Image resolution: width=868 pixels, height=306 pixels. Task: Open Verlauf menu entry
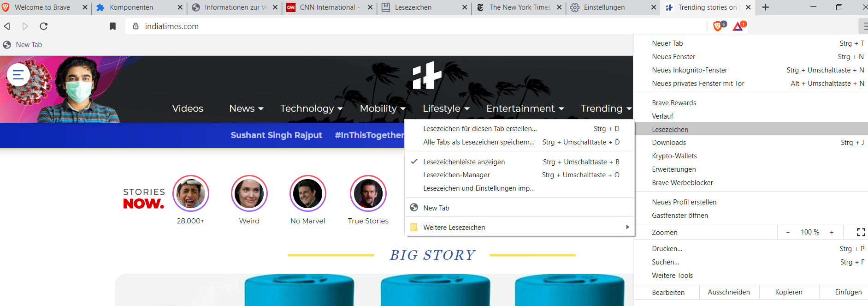751,116
